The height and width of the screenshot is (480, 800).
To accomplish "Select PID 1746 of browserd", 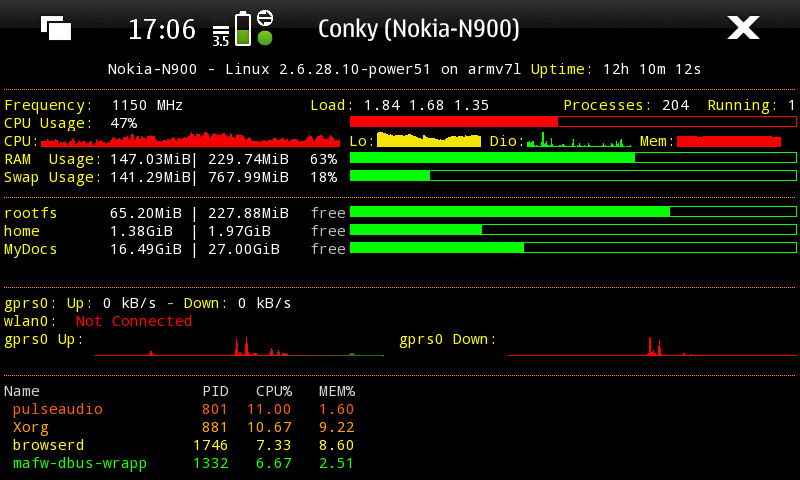I will click(210, 445).
